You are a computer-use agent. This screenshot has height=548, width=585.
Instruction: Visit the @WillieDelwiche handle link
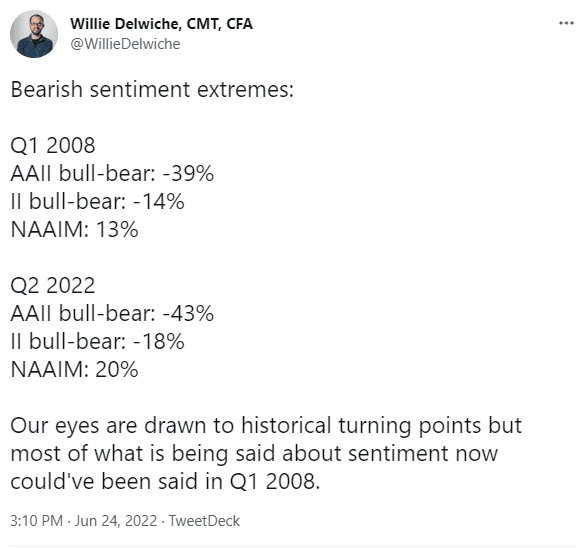point(125,44)
